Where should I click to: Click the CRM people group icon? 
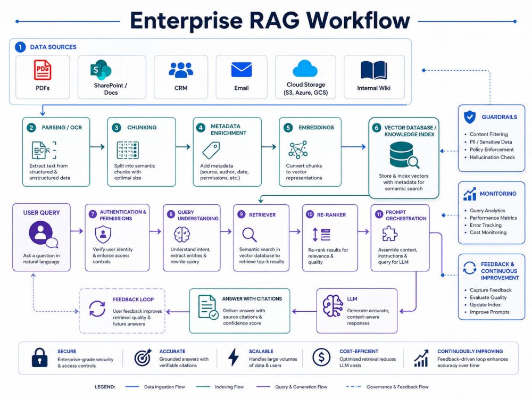click(181, 70)
